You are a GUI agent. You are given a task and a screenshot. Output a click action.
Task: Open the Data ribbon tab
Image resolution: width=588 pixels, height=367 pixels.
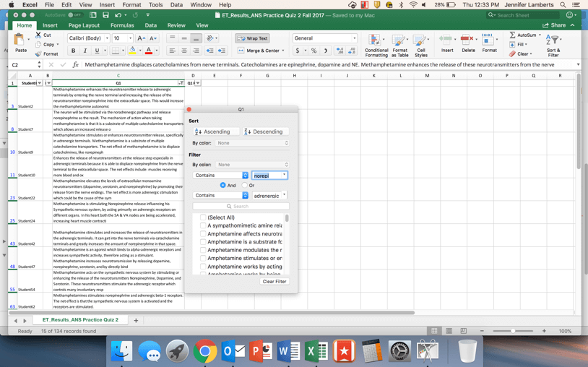click(151, 25)
